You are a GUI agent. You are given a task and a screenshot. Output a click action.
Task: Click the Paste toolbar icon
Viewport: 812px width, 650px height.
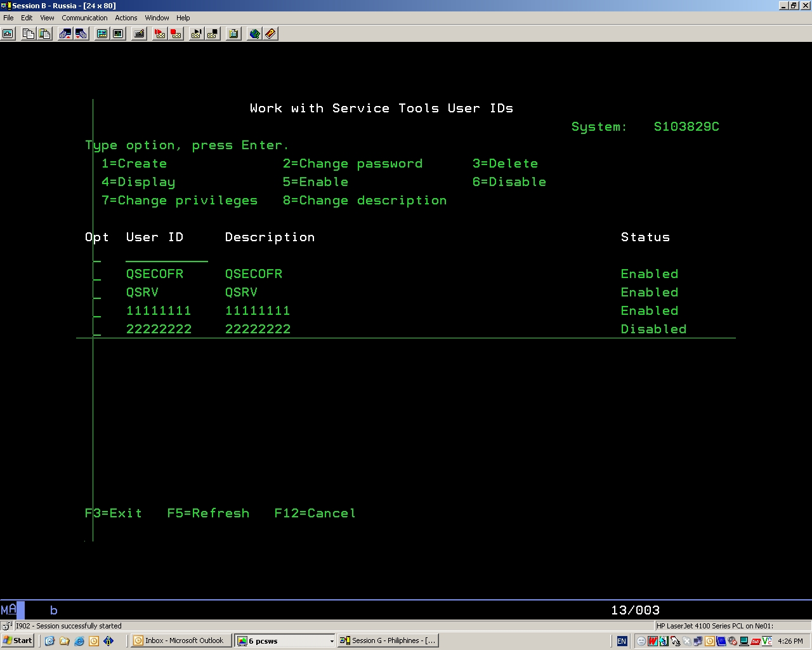point(44,34)
